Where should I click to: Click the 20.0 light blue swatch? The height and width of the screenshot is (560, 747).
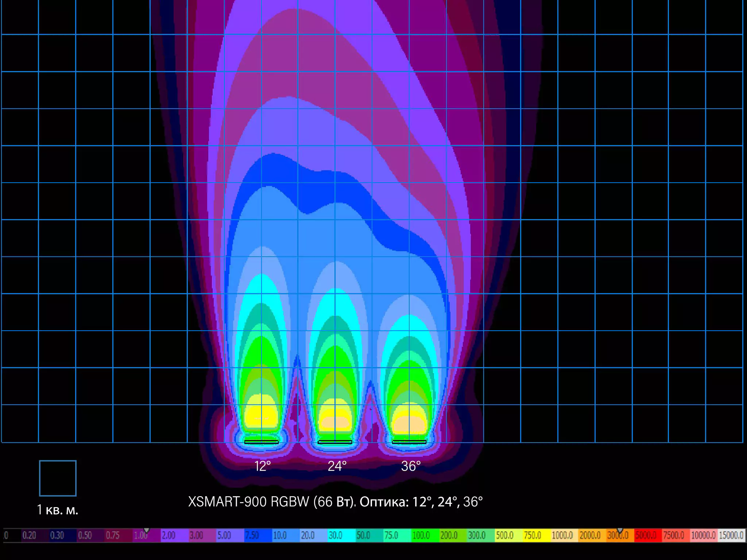(x=314, y=535)
